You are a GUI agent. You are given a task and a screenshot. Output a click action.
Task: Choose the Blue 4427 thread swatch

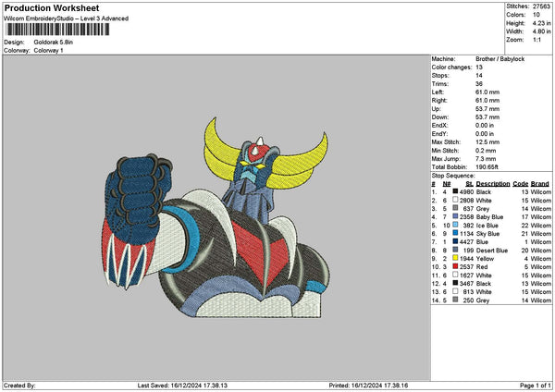click(x=455, y=241)
